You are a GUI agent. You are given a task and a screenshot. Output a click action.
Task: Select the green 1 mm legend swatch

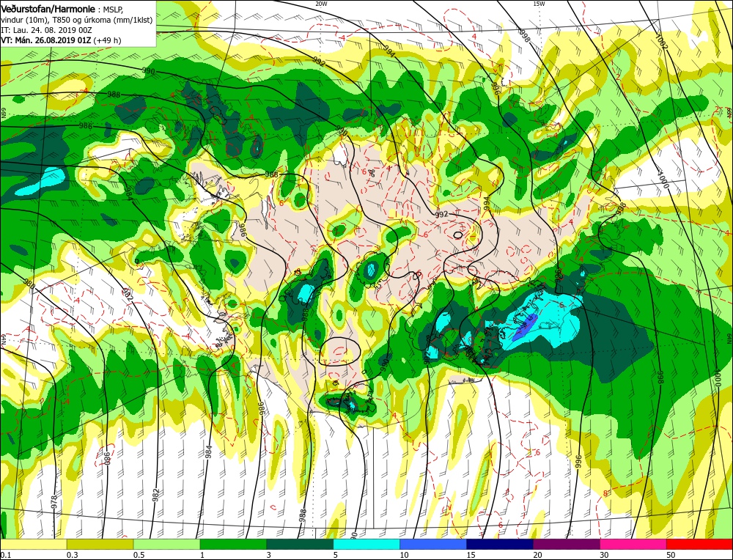coord(233,544)
